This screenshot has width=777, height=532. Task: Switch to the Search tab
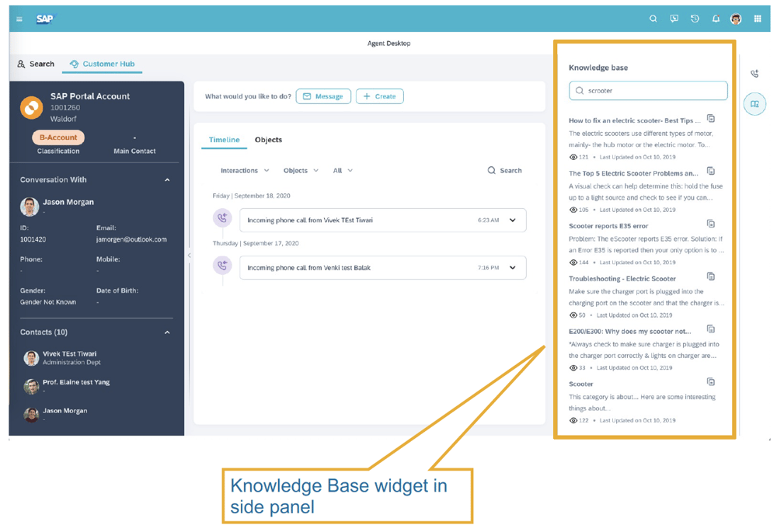click(x=36, y=64)
